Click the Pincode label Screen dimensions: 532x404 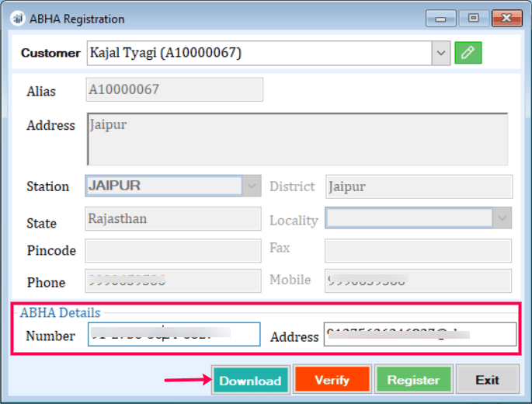[x=51, y=250]
